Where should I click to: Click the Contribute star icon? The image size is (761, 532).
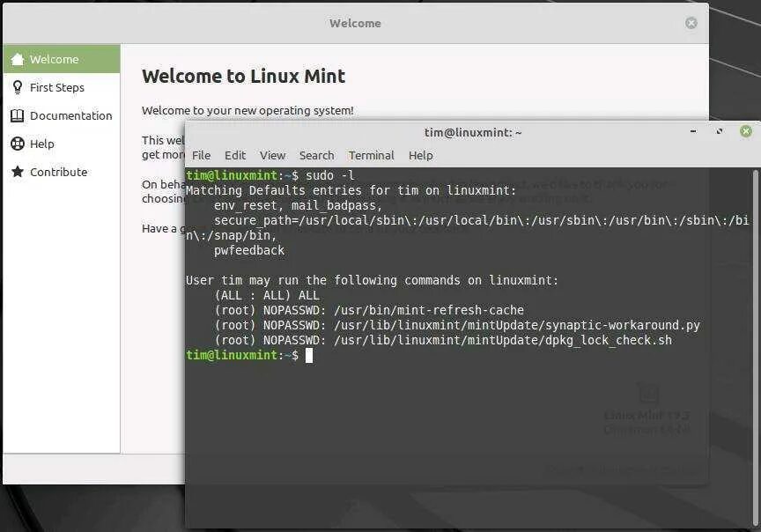pyautogui.click(x=18, y=172)
